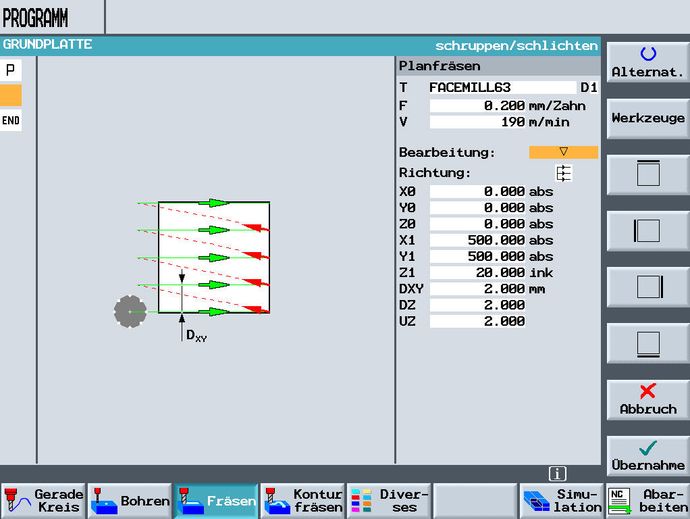
Task: Click the info icon above the softkeys
Action: click(x=558, y=474)
